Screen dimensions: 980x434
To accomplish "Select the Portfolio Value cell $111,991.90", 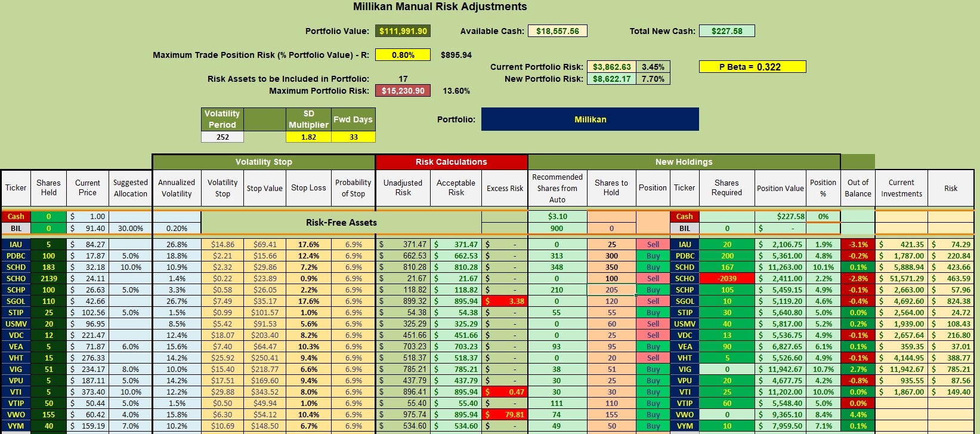I will point(403,31).
